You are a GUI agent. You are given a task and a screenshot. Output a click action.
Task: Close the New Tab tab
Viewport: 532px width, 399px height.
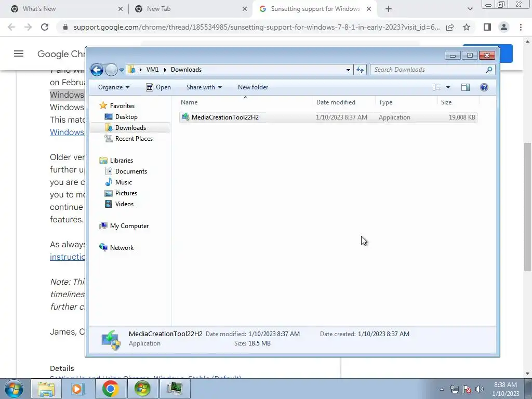tap(245, 9)
